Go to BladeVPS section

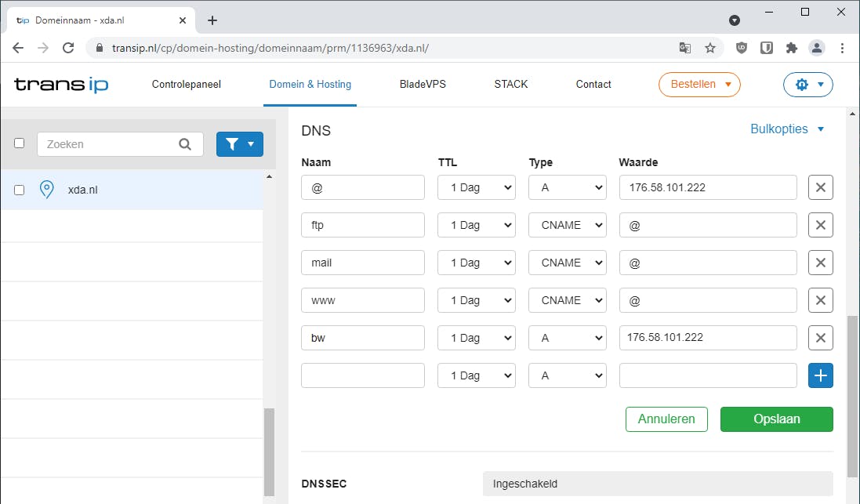click(x=423, y=85)
